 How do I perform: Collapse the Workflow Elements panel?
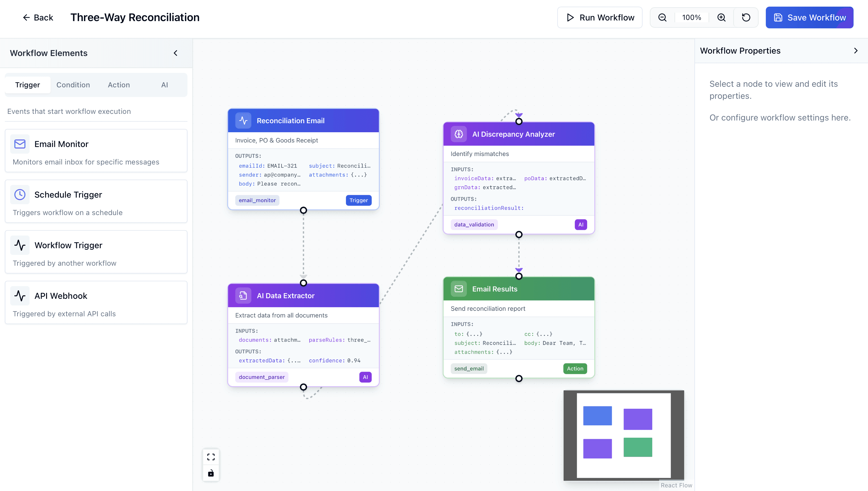(x=175, y=53)
